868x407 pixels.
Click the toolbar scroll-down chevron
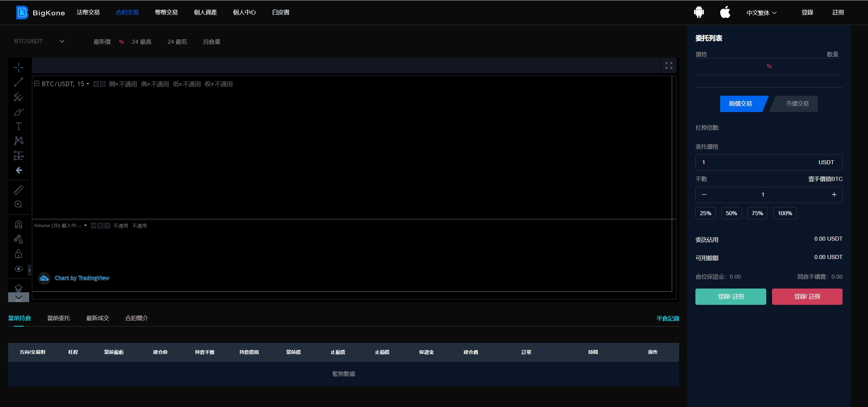pyautogui.click(x=19, y=297)
